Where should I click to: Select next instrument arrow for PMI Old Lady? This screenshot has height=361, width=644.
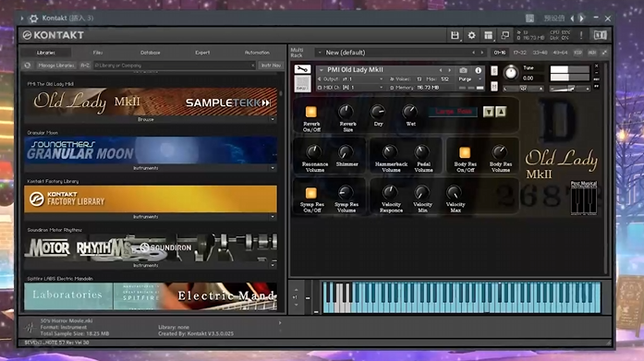coord(450,70)
